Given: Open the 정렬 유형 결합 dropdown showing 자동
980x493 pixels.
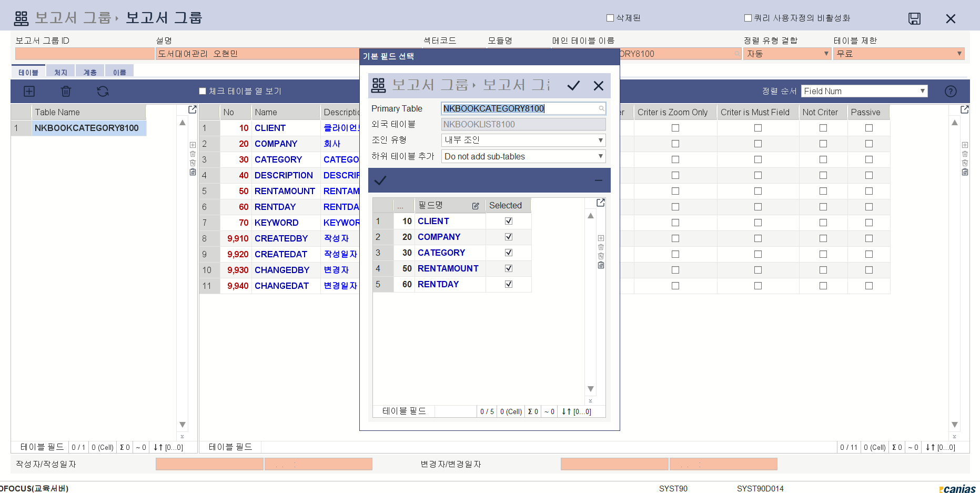Looking at the screenshot, I should 786,54.
